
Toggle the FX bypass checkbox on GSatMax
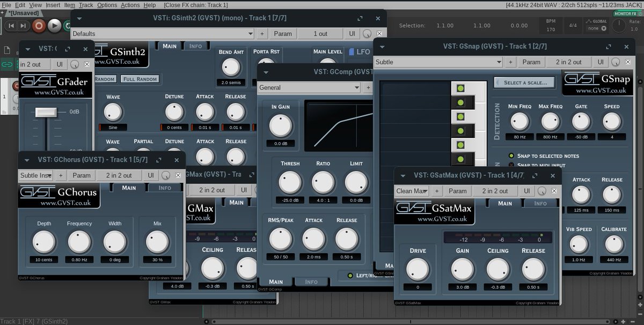click(x=553, y=191)
